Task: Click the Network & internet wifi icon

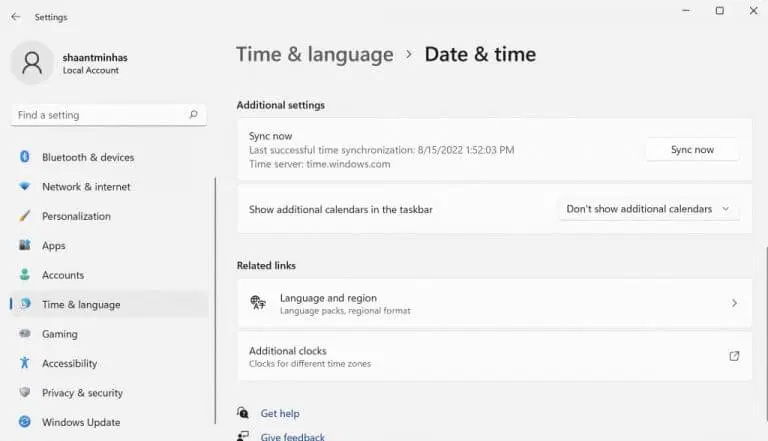Action: 24,187
